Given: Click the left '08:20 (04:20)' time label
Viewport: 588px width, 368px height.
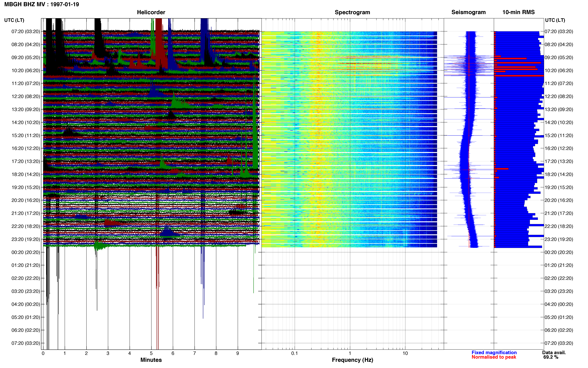Looking at the screenshot, I should [26, 45].
